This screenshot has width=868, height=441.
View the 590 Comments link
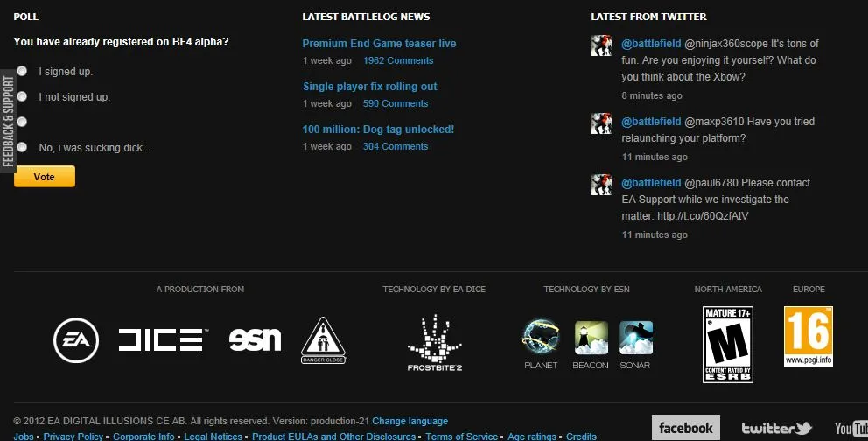pyautogui.click(x=395, y=103)
